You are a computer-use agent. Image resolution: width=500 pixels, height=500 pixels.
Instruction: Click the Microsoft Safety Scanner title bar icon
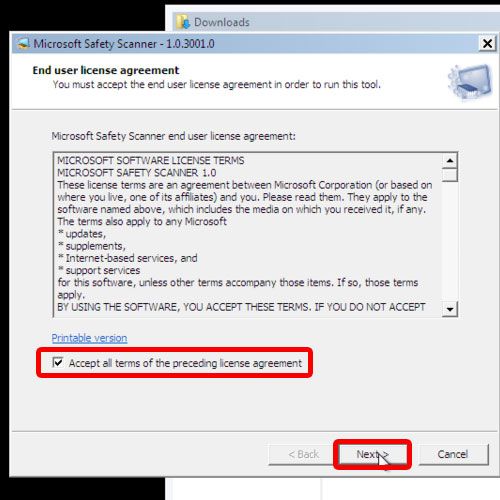(23, 44)
